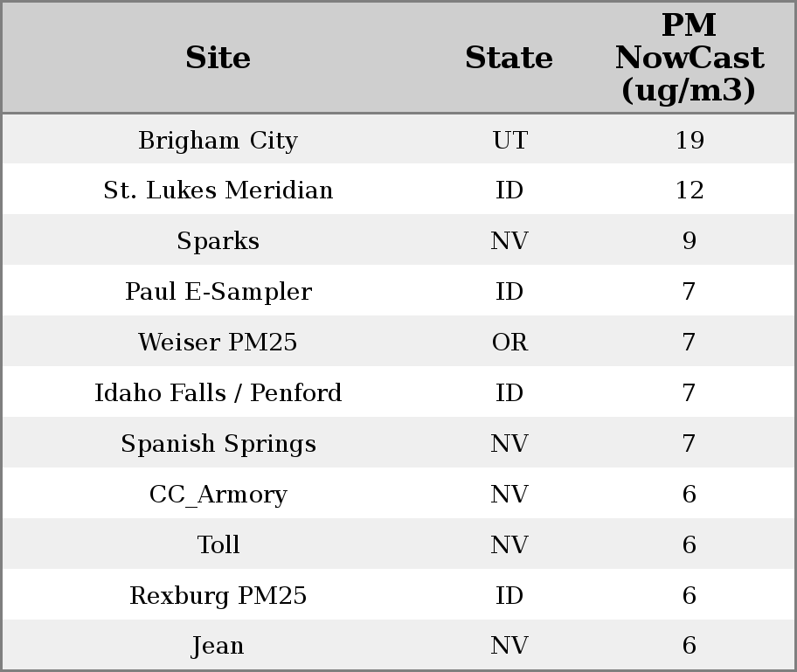This screenshot has width=797, height=672.
Task: Click the PM NowCast column header
Action: coord(689,59)
